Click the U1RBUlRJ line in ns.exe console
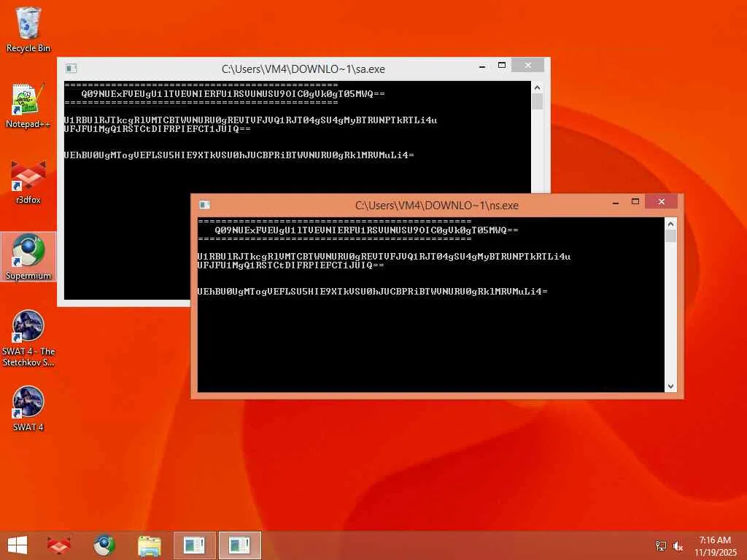This screenshot has width=747, height=560. [x=384, y=256]
